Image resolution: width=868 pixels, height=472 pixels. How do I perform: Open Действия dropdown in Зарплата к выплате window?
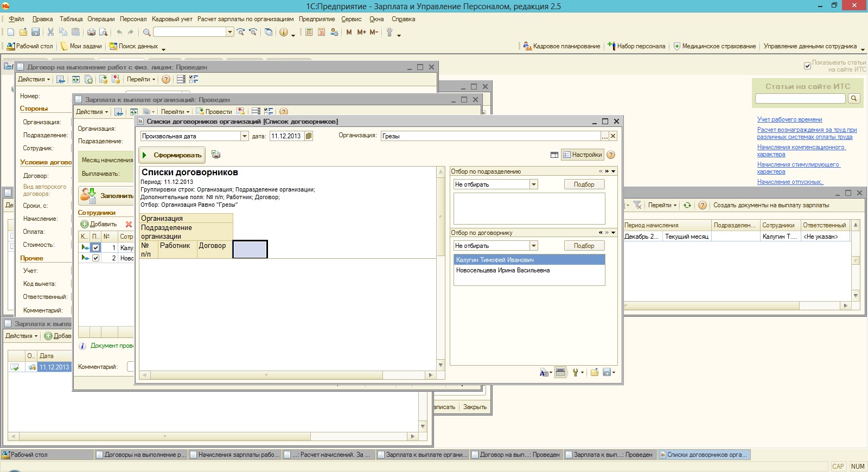tap(92, 112)
